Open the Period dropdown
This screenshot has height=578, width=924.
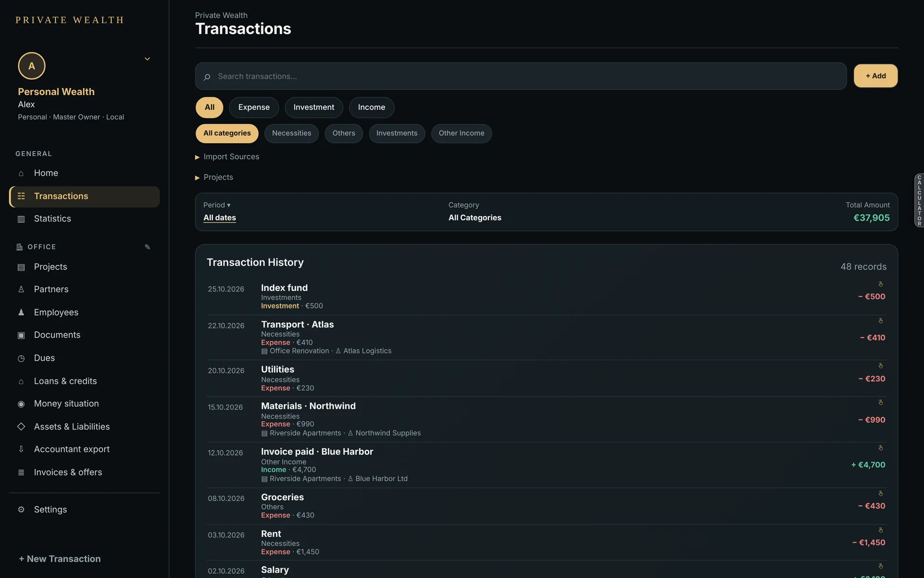tap(217, 205)
